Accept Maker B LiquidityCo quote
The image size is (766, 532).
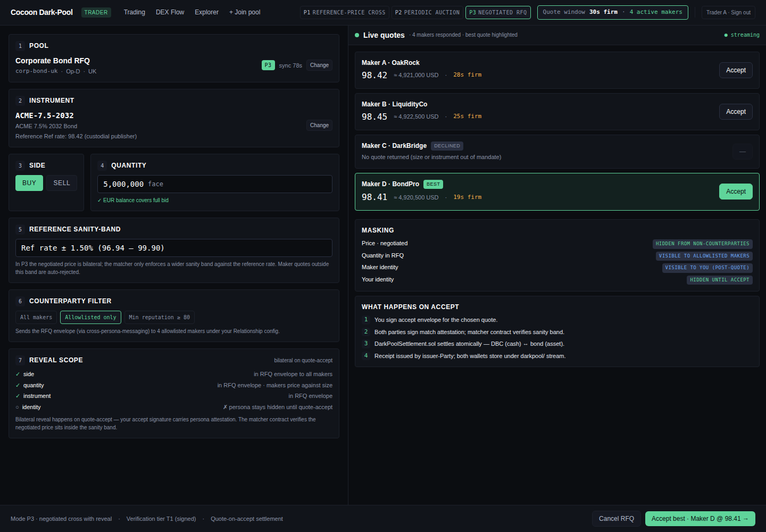[x=736, y=112]
